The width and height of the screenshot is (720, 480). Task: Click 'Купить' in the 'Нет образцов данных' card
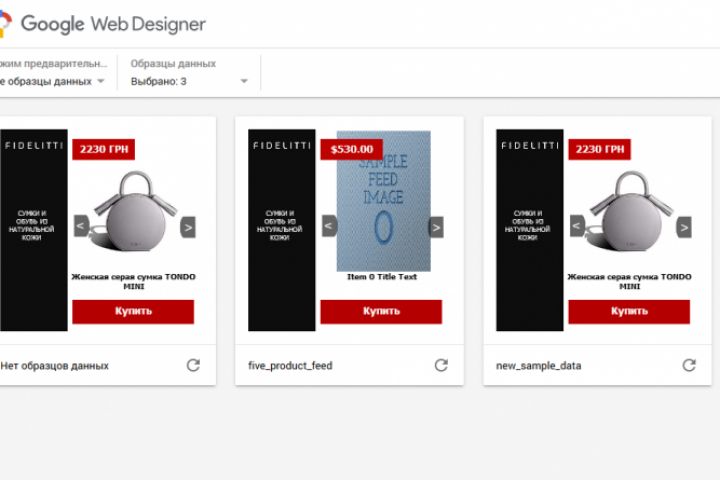(133, 311)
